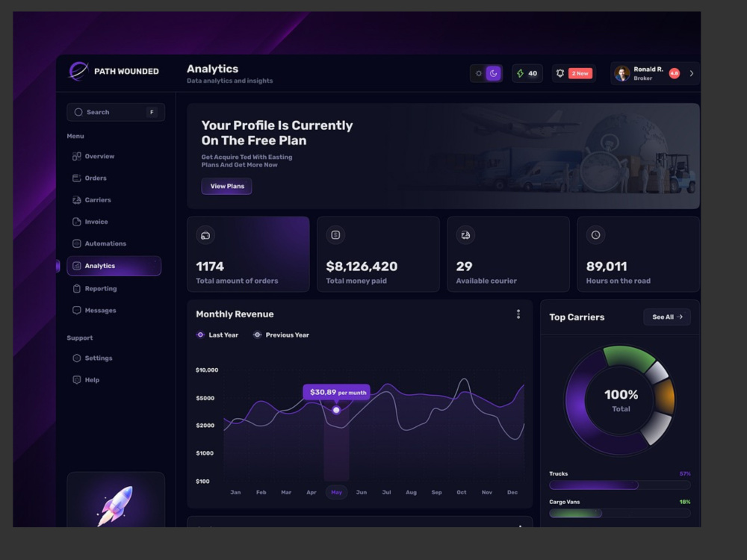Click the View Plans button
747x560 pixels.
(227, 186)
